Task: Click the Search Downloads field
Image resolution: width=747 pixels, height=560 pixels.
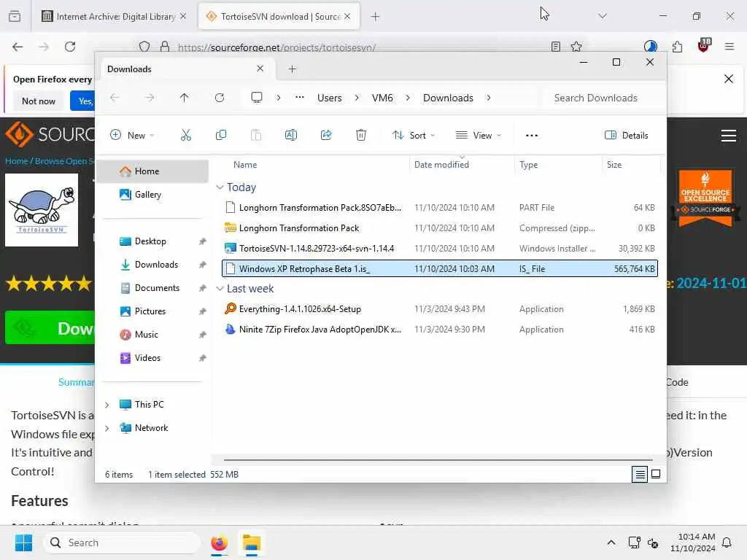Action: click(x=603, y=98)
